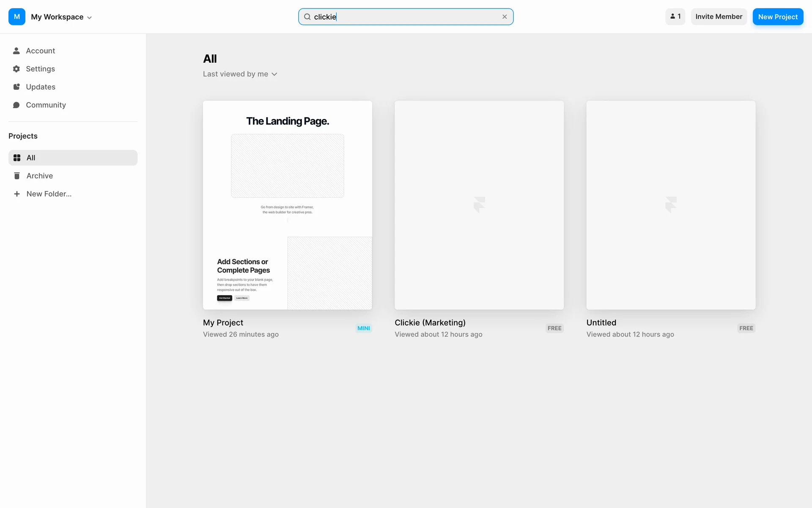Image resolution: width=812 pixels, height=508 pixels.
Task: Click the Settings gear icon
Action: coord(16,69)
